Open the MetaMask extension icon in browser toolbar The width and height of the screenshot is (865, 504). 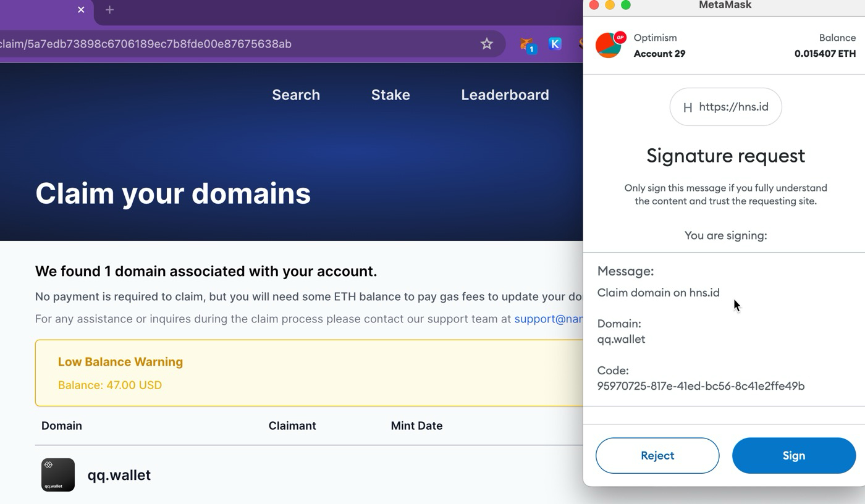pos(526,43)
